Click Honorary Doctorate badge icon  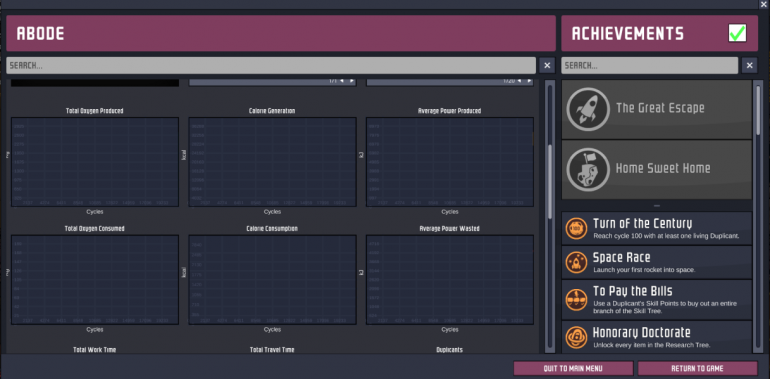tap(576, 337)
